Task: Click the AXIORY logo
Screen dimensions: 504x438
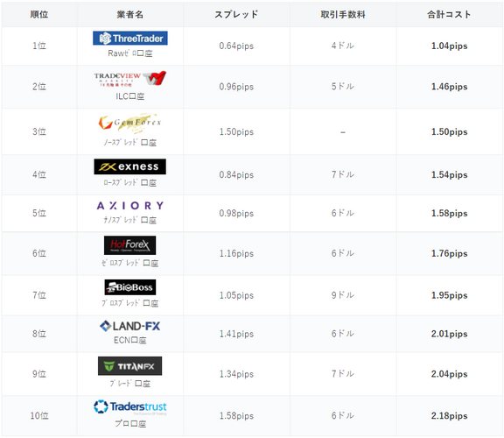Action: coord(130,206)
